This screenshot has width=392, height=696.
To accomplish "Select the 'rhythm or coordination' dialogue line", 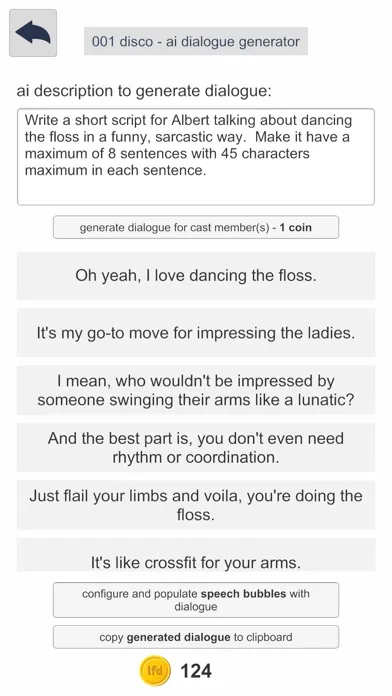I will pyautogui.click(x=196, y=447).
